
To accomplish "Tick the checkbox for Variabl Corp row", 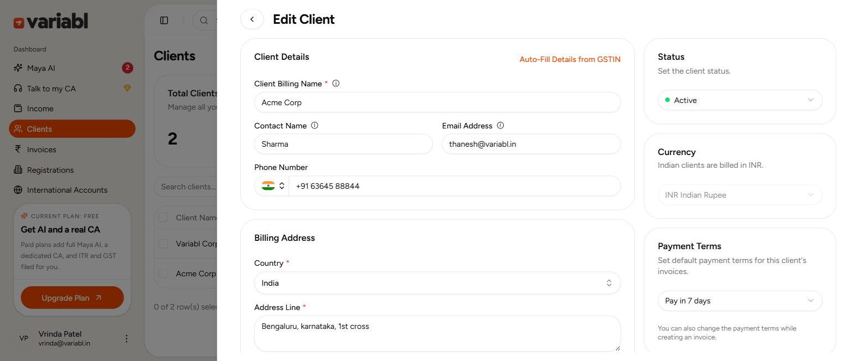I will (x=163, y=244).
